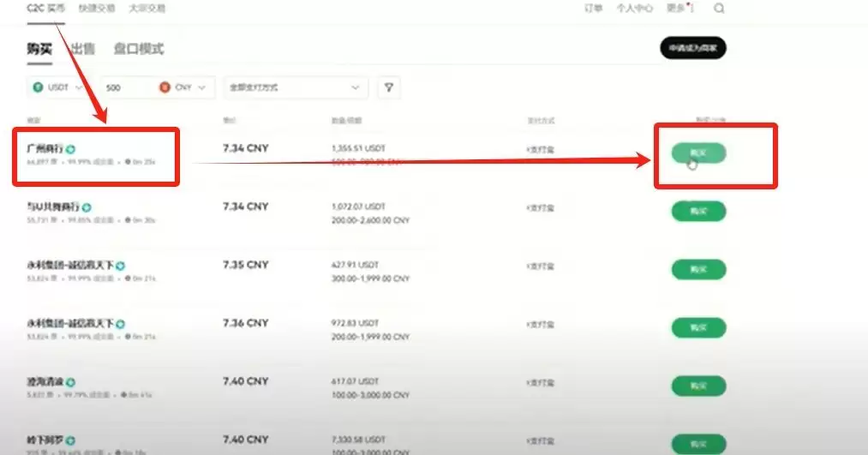The height and width of the screenshot is (455, 868).
Task: Click verified badge beside 澄海清濠 merchant
Action: (x=71, y=381)
